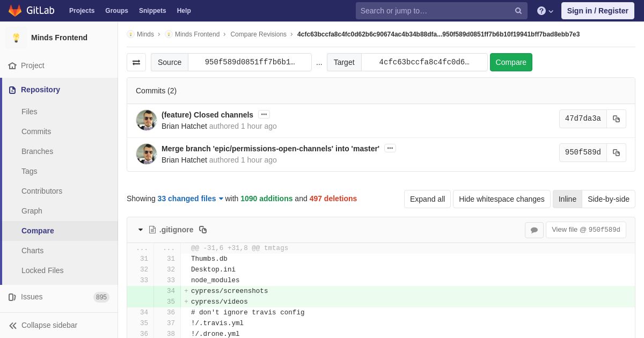
Task: Expand the 33 changed files dropdown
Action: click(x=190, y=199)
